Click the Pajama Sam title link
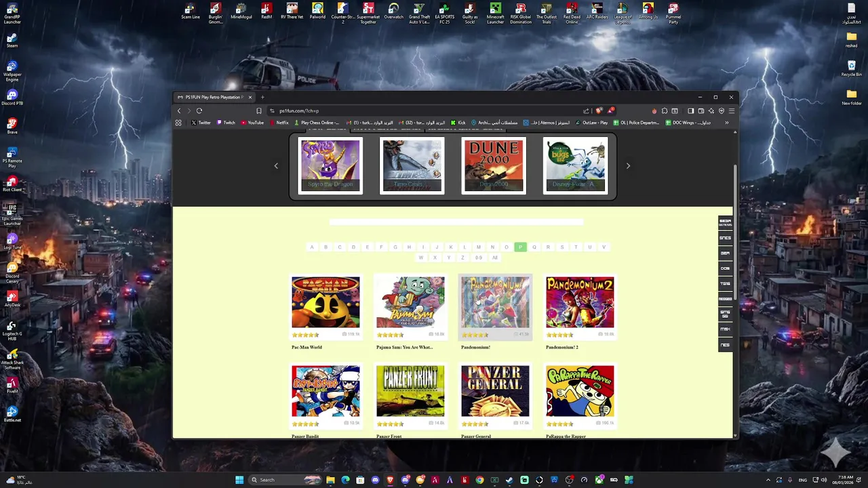Image resolution: width=868 pixels, height=488 pixels. click(404, 347)
